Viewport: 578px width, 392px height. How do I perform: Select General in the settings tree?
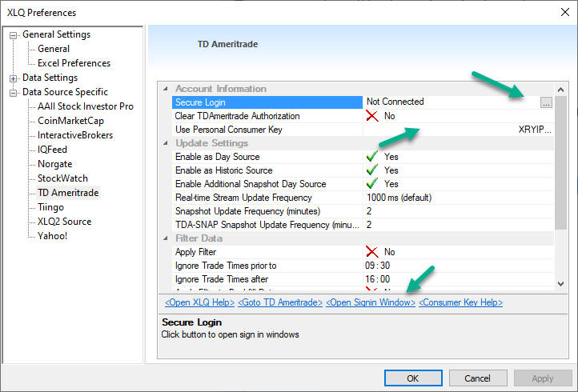[x=54, y=49]
